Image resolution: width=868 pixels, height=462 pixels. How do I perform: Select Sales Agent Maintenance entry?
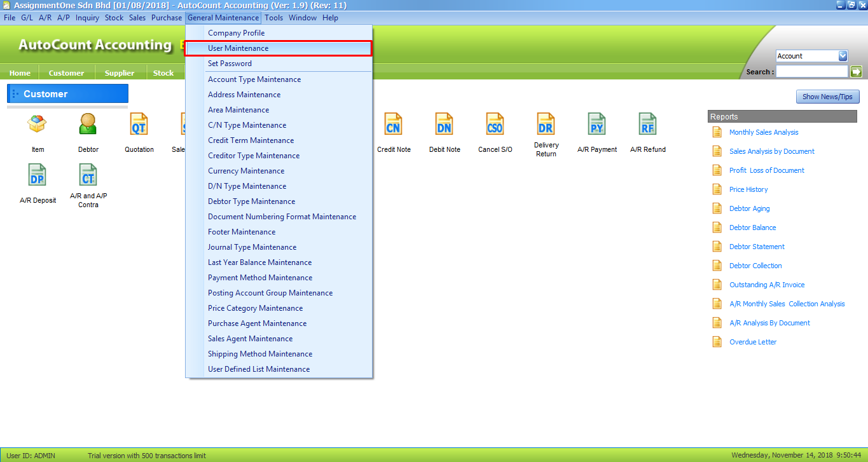click(279, 339)
